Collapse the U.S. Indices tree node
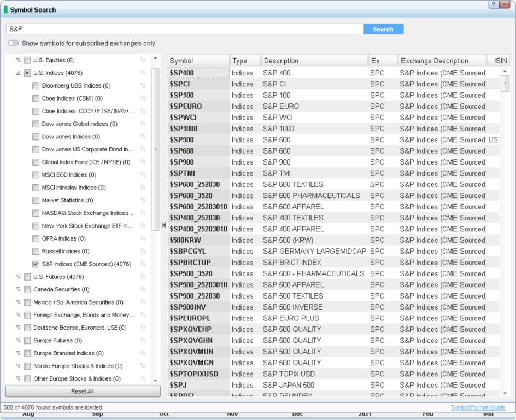Screen dimensions: 516x420 [19, 73]
